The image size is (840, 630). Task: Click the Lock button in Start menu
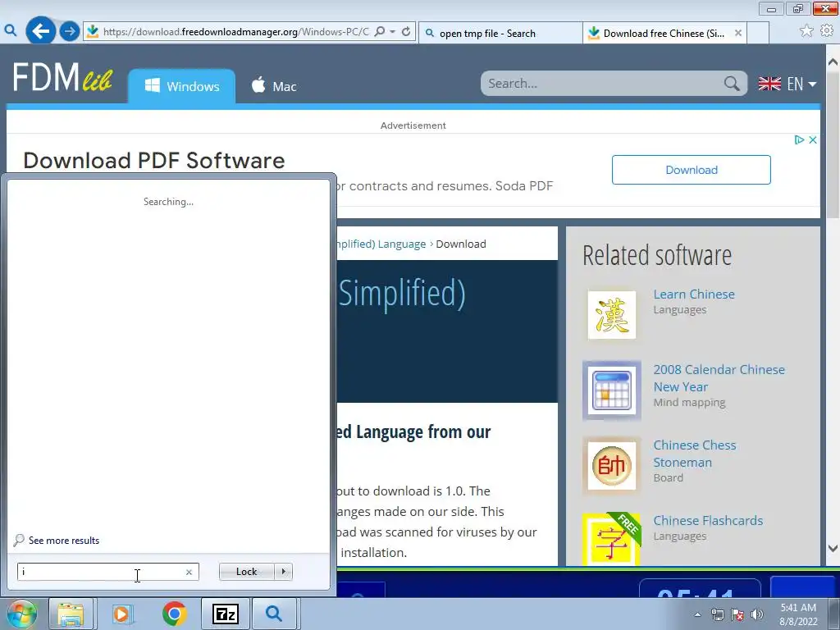[x=246, y=572]
